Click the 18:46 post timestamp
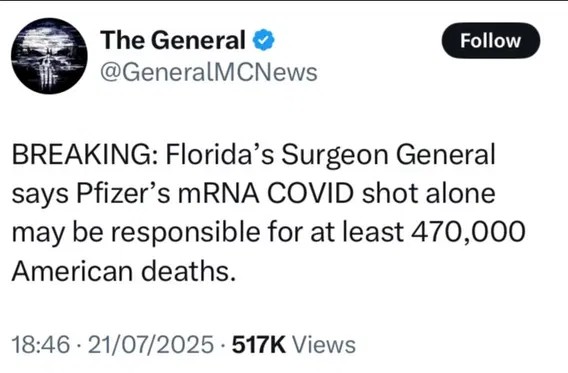568x373 pixels. [x=41, y=344]
